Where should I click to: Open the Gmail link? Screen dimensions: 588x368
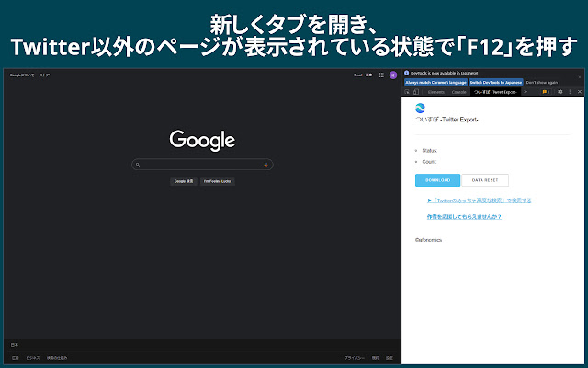click(357, 75)
